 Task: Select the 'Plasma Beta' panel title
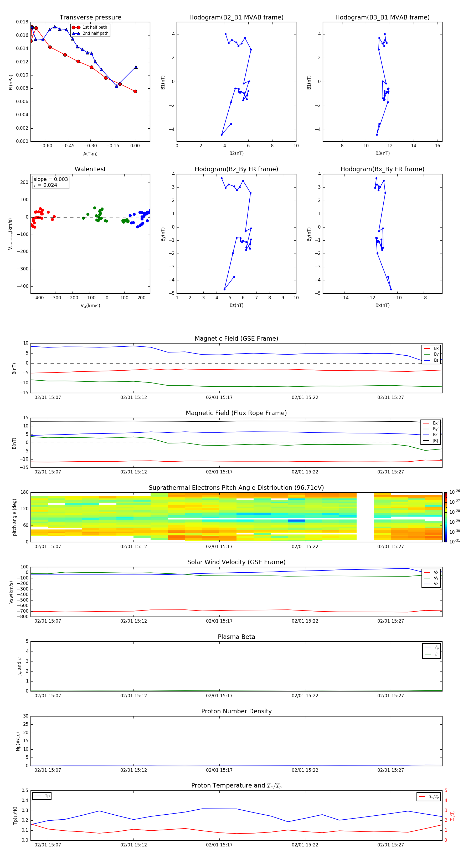(x=236, y=637)
